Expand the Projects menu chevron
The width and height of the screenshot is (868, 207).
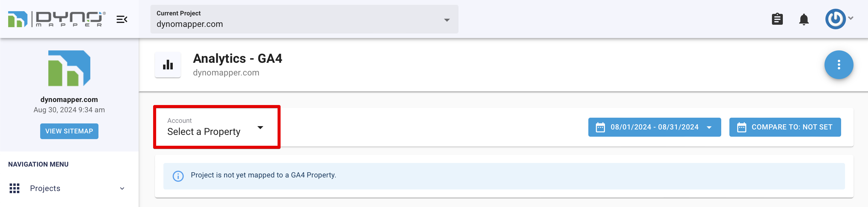[x=122, y=189]
